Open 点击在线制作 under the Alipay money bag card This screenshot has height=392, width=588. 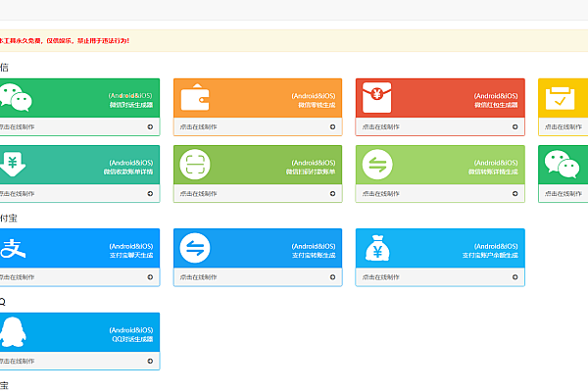point(381,277)
